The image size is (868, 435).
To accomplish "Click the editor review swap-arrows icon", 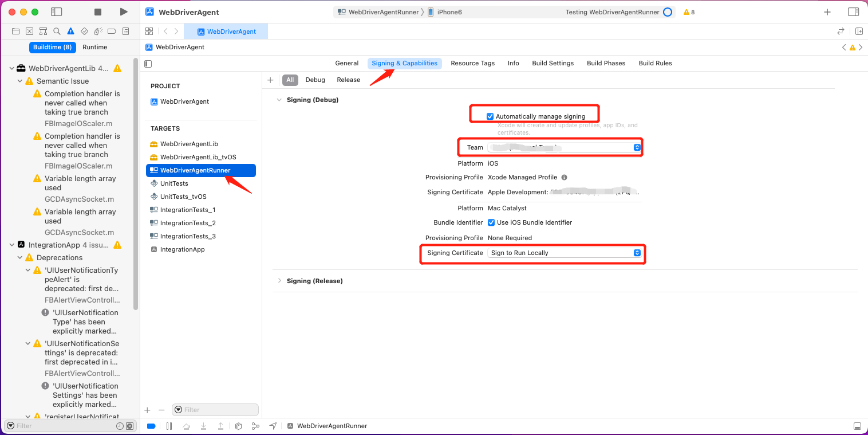I will [841, 32].
